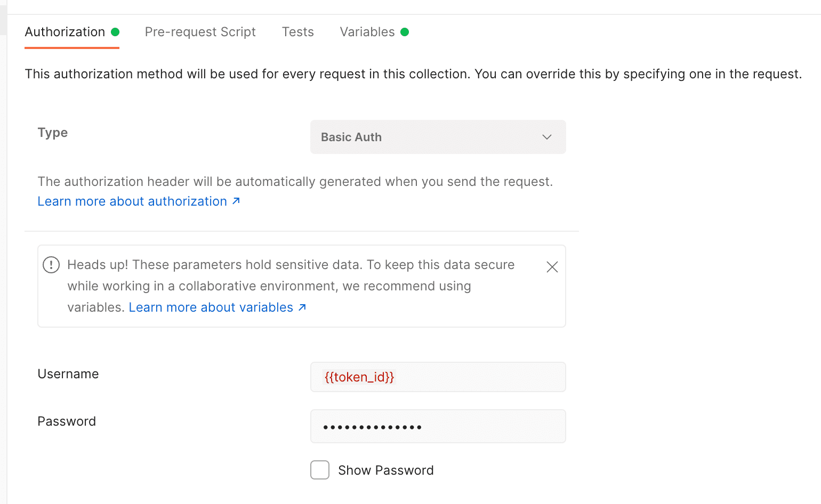
Task: Open Learn more about authorization
Action: point(133,201)
